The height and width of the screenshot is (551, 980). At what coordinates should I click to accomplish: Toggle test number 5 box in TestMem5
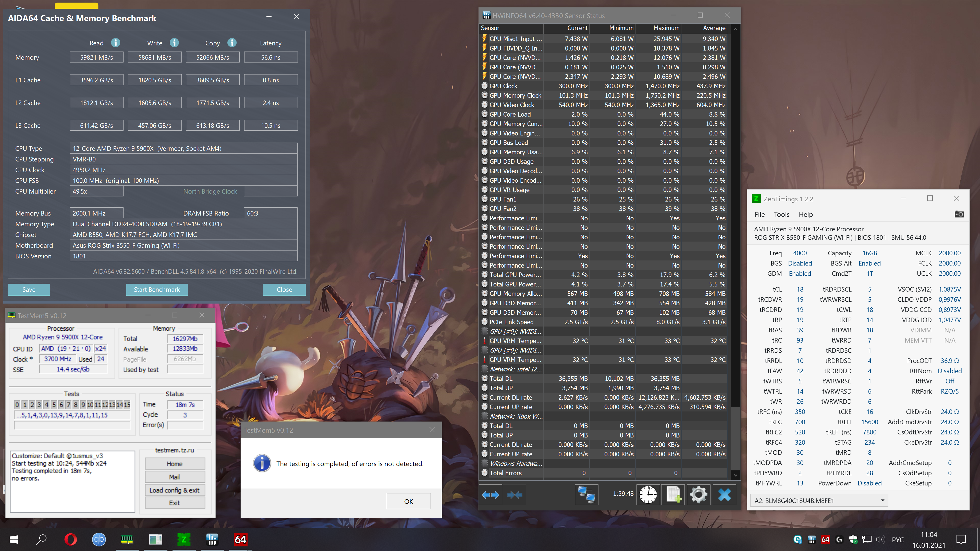click(54, 405)
